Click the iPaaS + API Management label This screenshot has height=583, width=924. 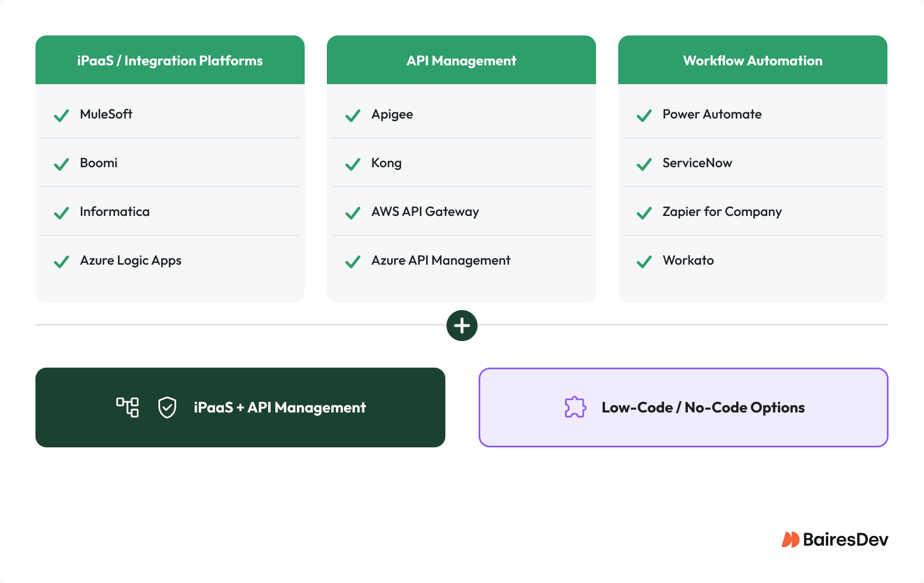tap(280, 407)
